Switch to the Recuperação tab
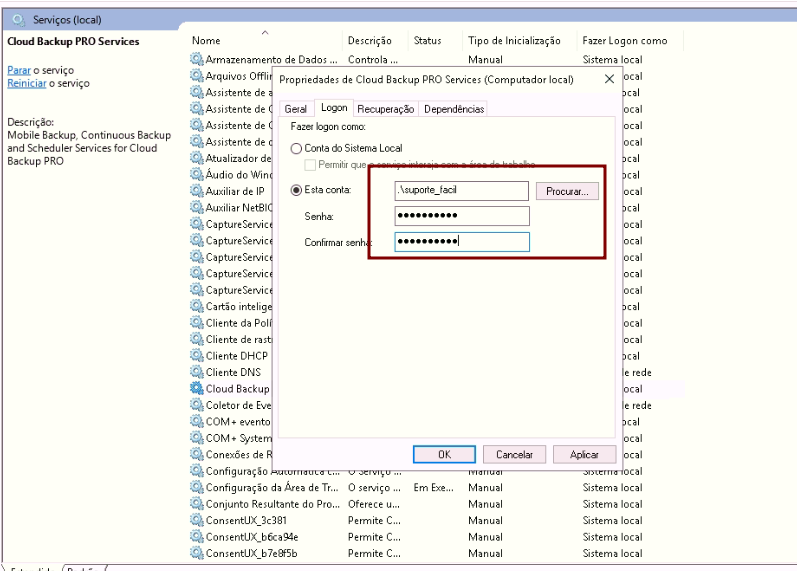Viewport: 797px width, 571px height. tap(386, 109)
